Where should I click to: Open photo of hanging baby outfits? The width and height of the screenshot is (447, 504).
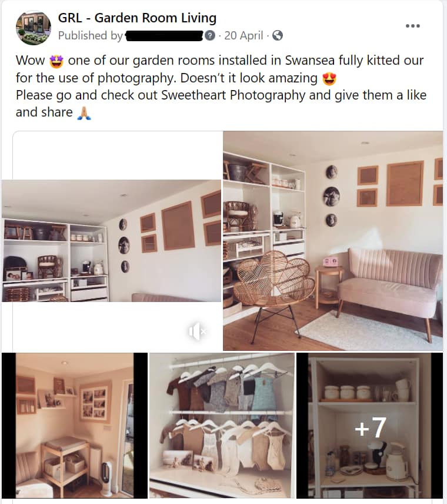222,426
